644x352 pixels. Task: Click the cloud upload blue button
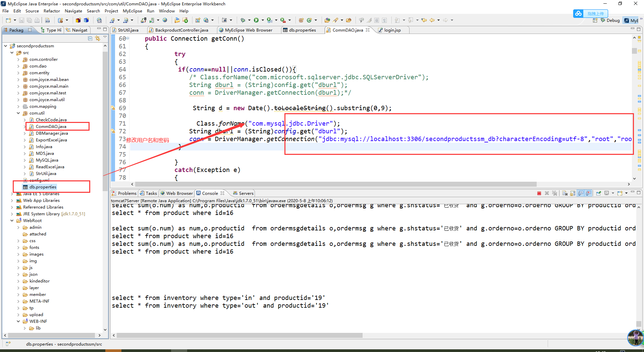(x=590, y=13)
